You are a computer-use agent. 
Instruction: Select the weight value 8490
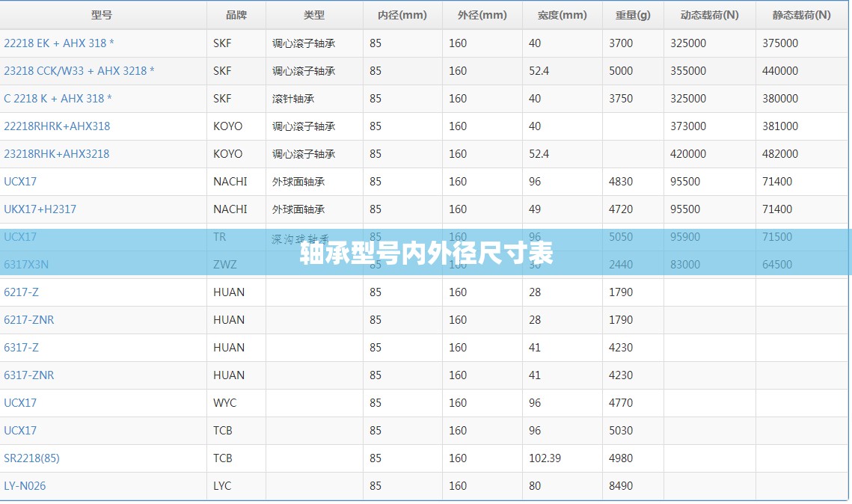(x=621, y=487)
